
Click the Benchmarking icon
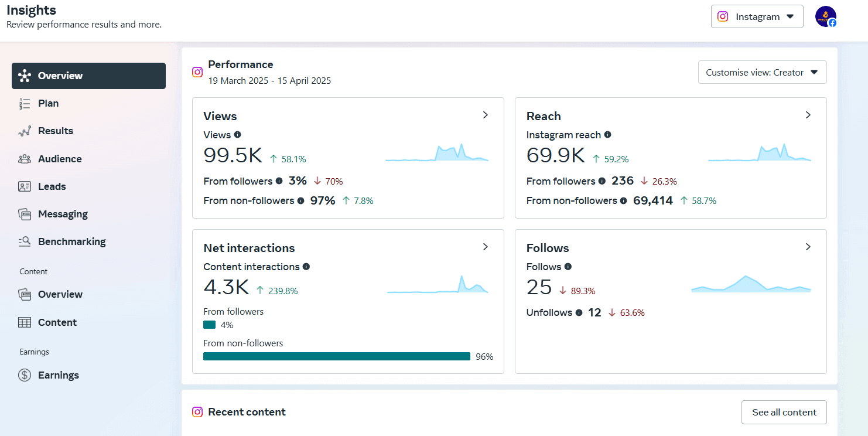(x=25, y=241)
